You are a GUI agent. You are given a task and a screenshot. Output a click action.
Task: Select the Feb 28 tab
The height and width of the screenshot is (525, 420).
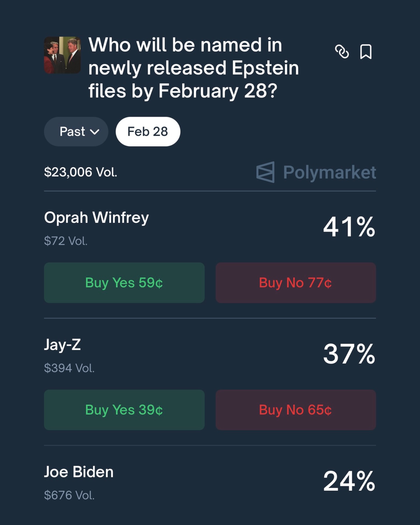tap(148, 132)
